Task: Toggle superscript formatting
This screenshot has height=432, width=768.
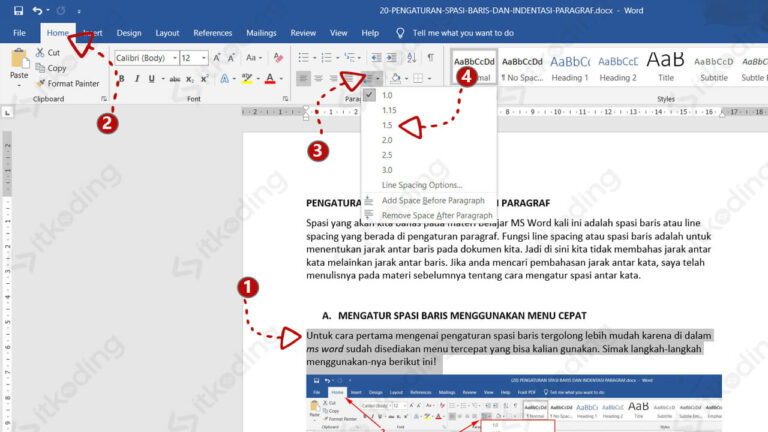Action: (x=204, y=78)
